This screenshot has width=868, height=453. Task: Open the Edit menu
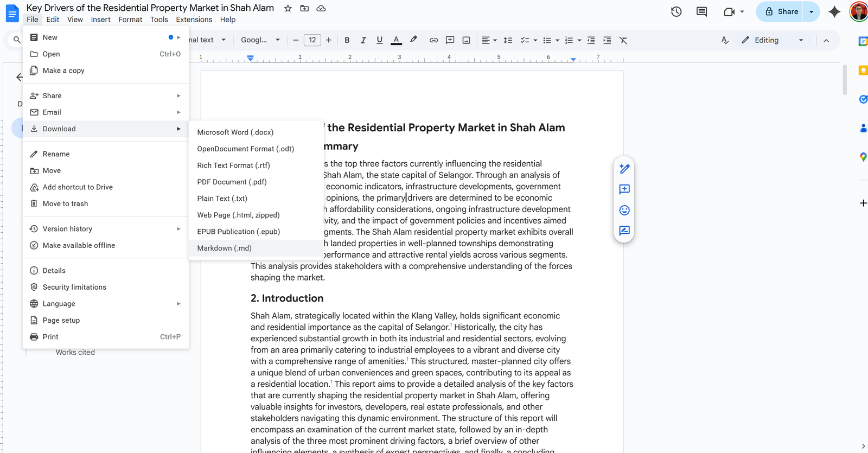(53, 20)
